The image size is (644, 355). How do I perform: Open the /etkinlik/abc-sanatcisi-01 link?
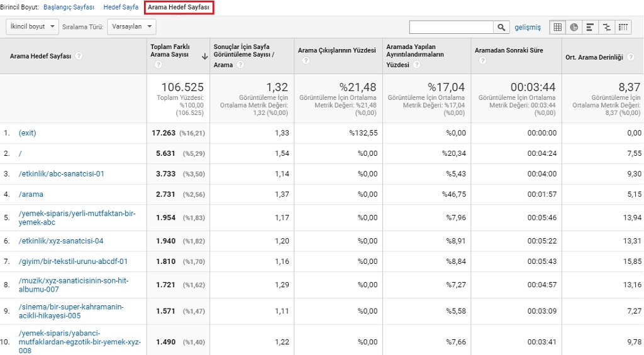(61, 173)
